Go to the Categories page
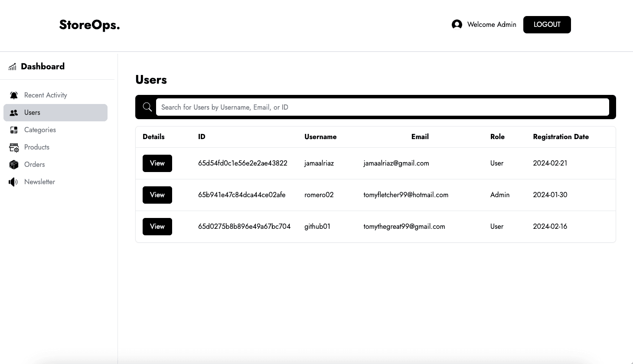Image resolution: width=633 pixels, height=364 pixels. click(x=40, y=130)
